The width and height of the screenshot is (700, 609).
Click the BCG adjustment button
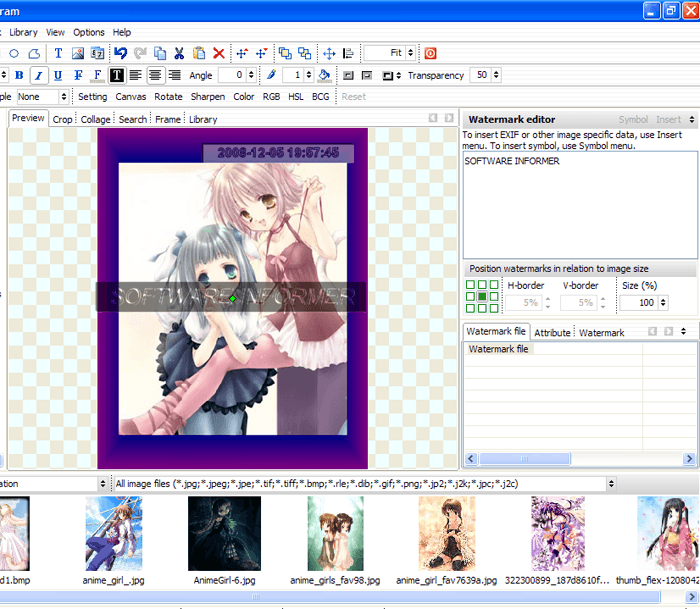[320, 97]
